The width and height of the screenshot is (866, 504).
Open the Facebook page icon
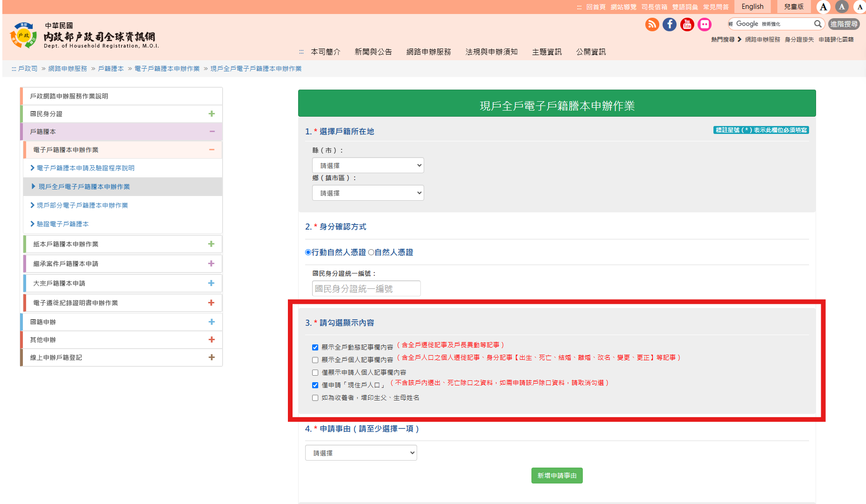pos(670,24)
